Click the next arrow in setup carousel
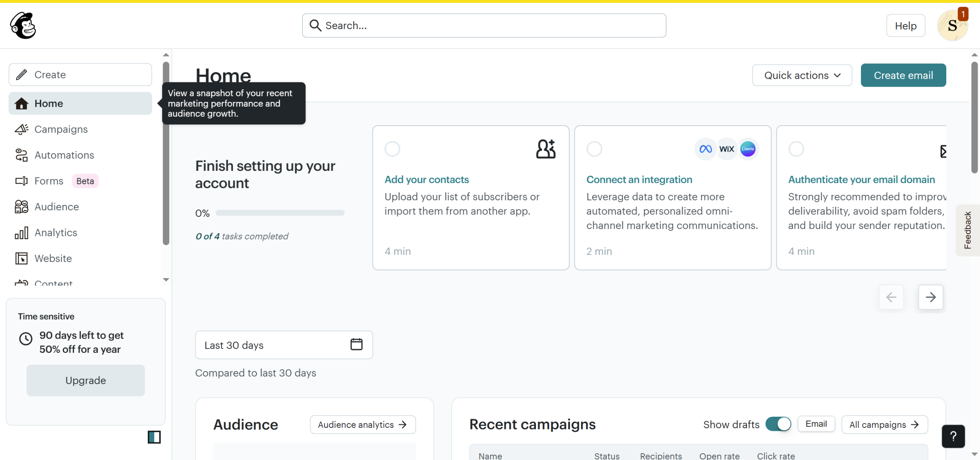This screenshot has height=460, width=980. pos(931,297)
